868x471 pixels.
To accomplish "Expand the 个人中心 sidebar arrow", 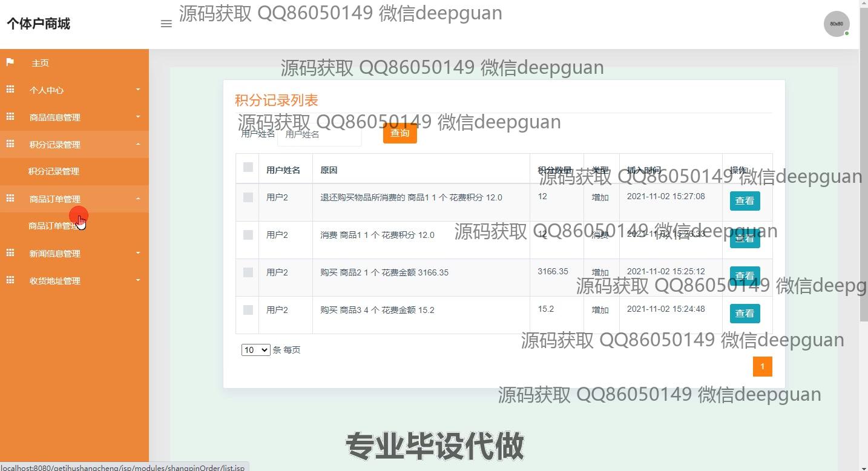I will coord(138,90).
